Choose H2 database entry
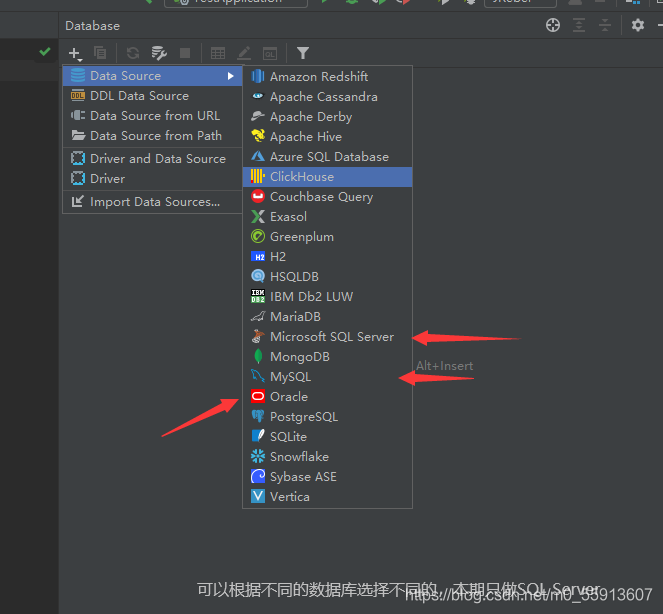 click(x=328, y=257)
